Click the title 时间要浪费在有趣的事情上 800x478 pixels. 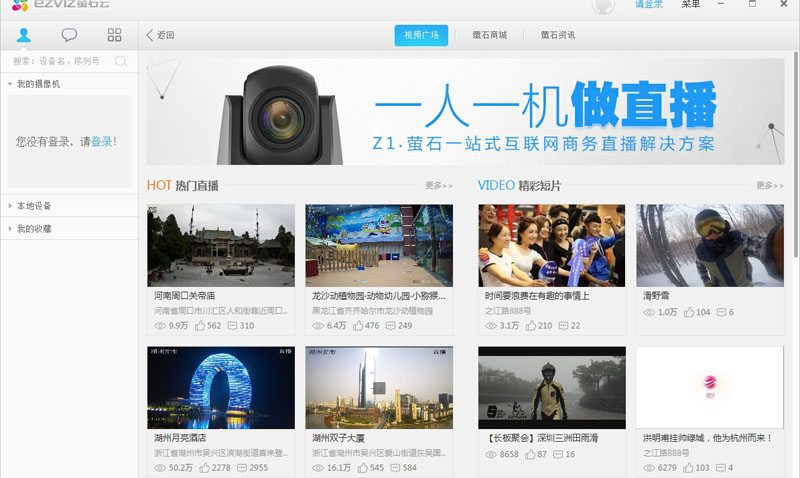coord(537,296)
